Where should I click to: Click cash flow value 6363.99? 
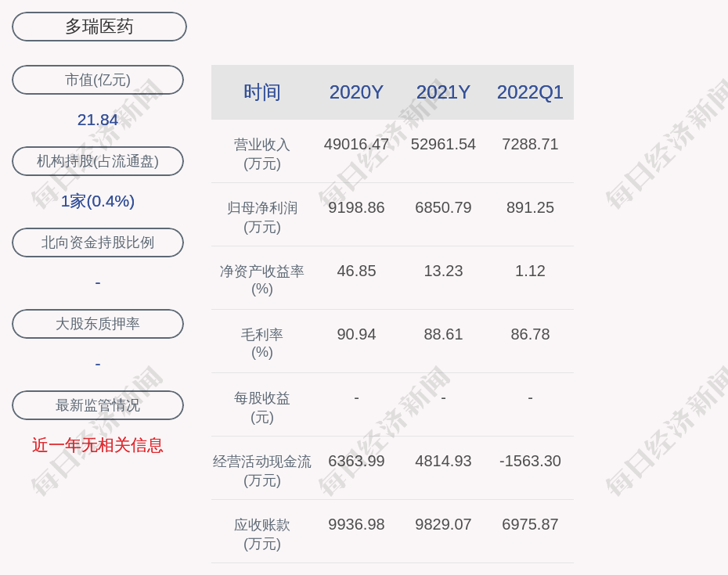[356, 461]
